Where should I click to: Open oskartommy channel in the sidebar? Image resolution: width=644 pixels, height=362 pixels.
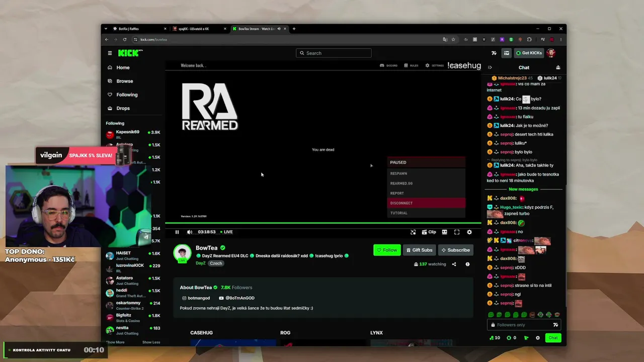tap(133, 305)
